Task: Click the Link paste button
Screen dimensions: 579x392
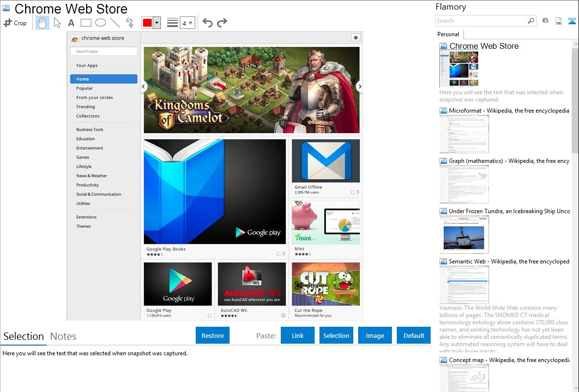Action: 298,335
